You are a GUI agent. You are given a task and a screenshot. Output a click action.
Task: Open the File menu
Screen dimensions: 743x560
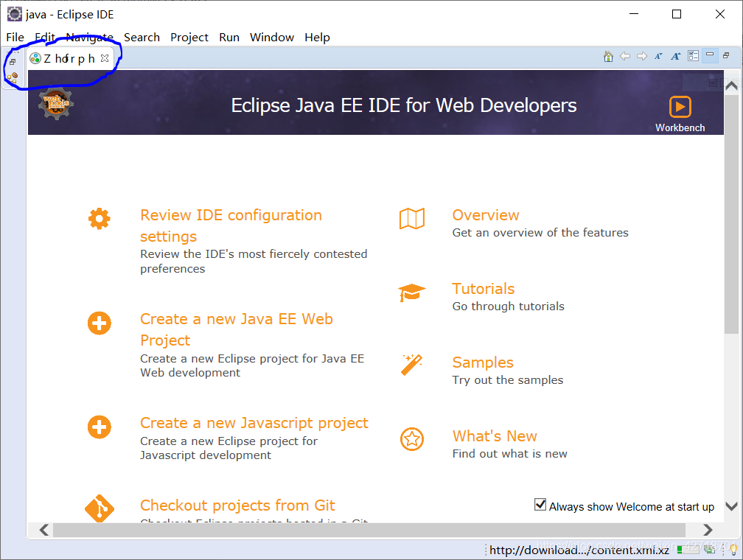[15, 38]
